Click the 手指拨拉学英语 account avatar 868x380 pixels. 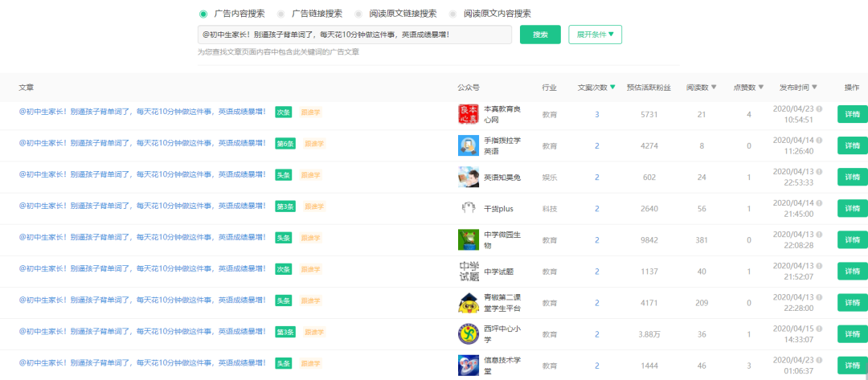469,145
